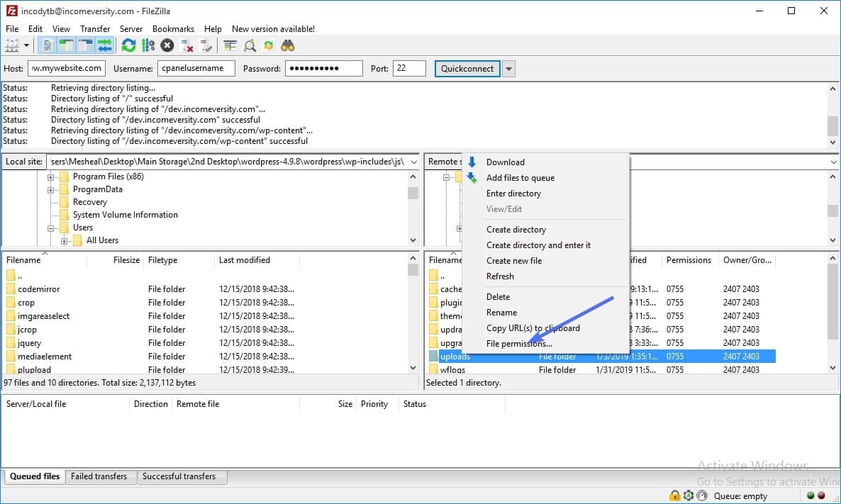The width and height of the screenshot is (841, 504).
Task: Open the Site Manager icon
Action: pyautogui.click(x=12, y=45)
